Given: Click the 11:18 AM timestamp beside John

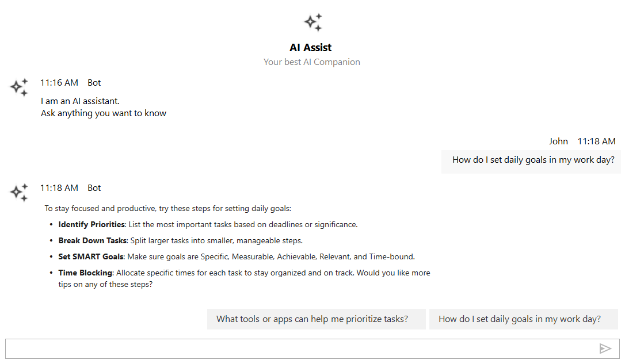Looking at the screenshot, I should (596, 141).
